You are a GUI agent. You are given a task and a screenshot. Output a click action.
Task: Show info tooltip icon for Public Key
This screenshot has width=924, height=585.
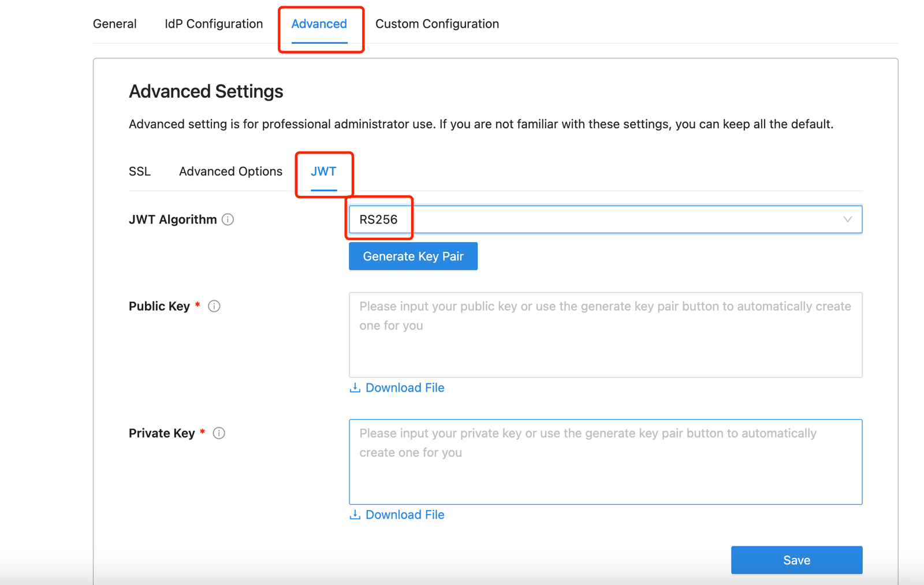click(x=214, y=306)
